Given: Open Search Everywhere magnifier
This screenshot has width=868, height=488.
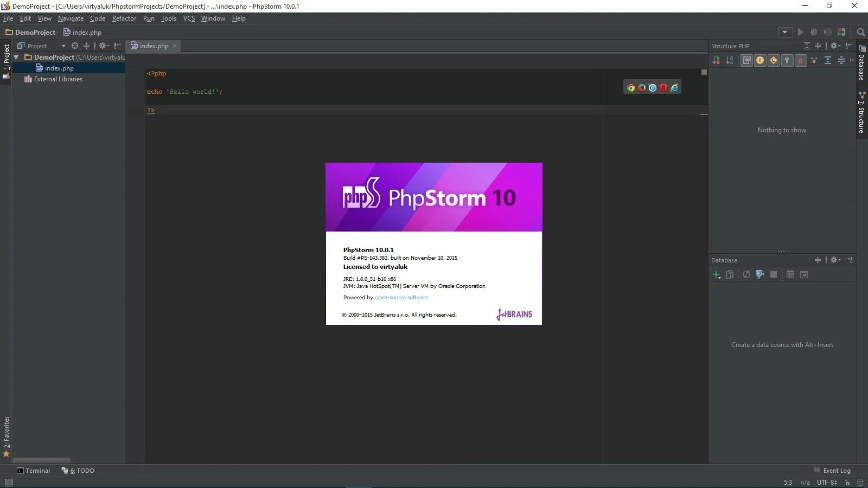Looking at the screenshot, I should pyautogui.click(x=861, y=33).
